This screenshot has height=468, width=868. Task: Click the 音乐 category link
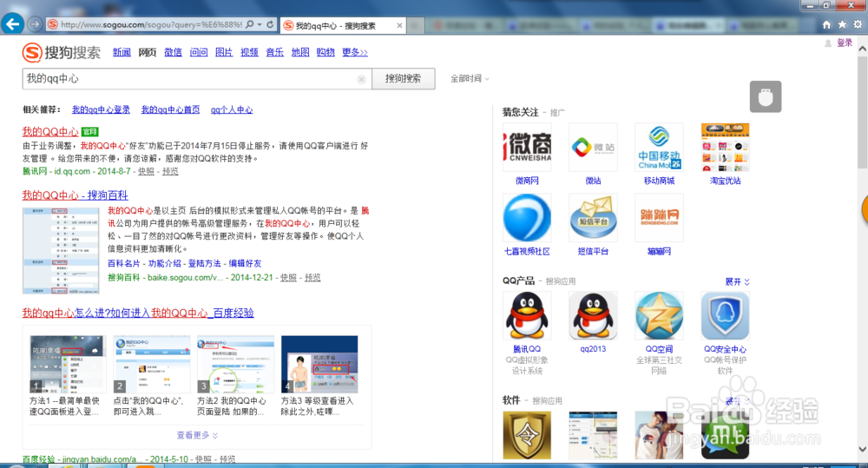tap(274, 52)
